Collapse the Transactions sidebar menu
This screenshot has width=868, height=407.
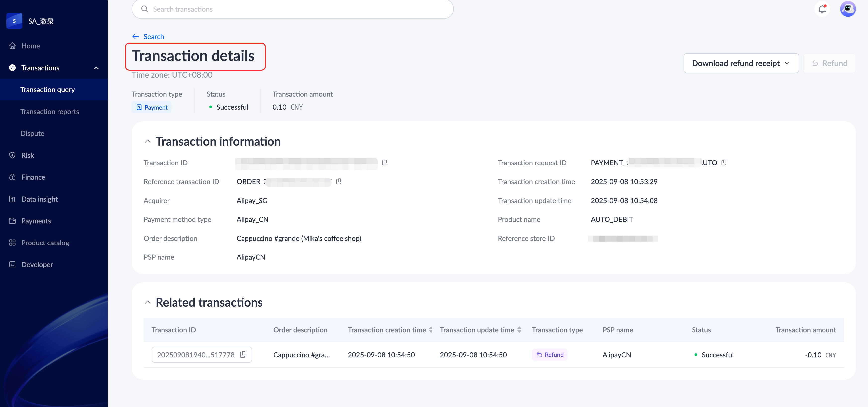tap(96, 68)
